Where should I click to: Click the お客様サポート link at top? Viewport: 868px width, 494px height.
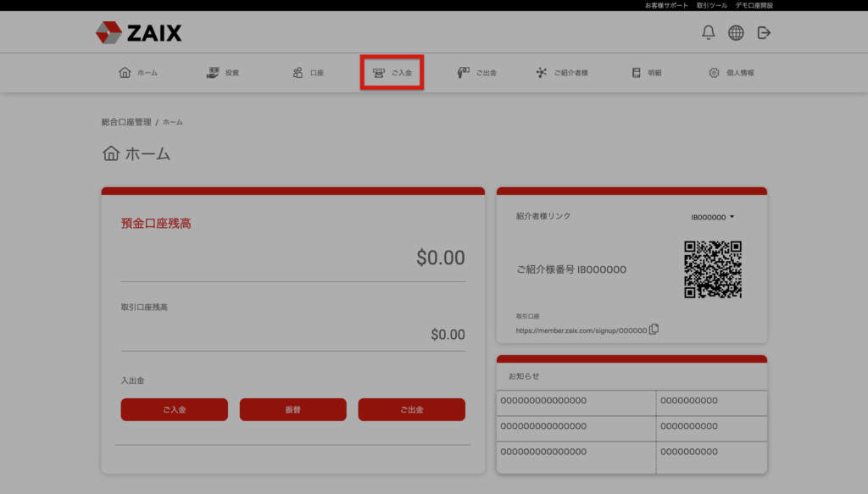point(666,5)
